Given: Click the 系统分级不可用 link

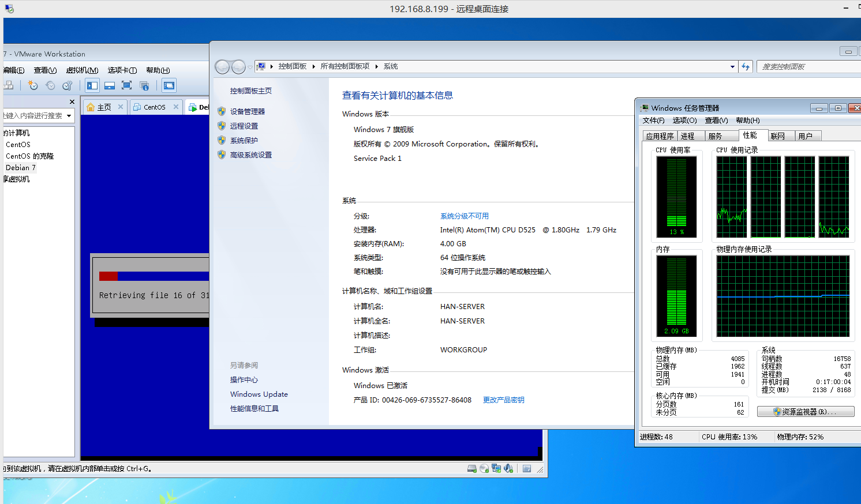Looking at the screenshot, I should pos(465,216).
